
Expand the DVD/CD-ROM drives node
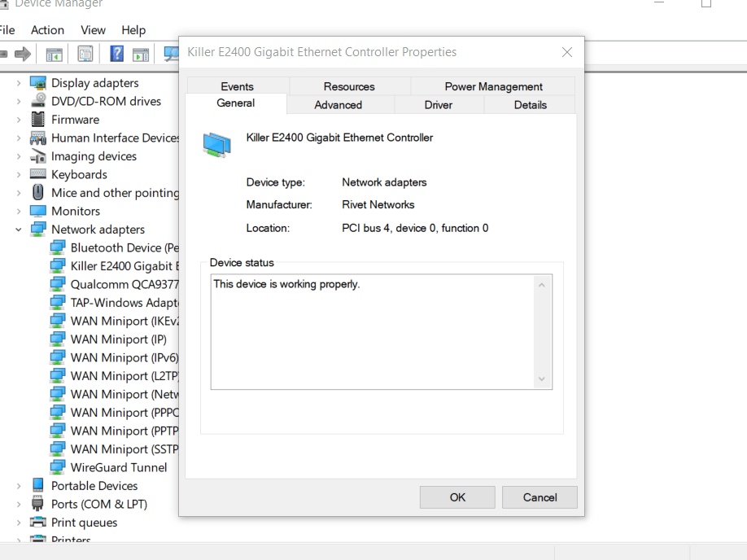coord(19,101)
